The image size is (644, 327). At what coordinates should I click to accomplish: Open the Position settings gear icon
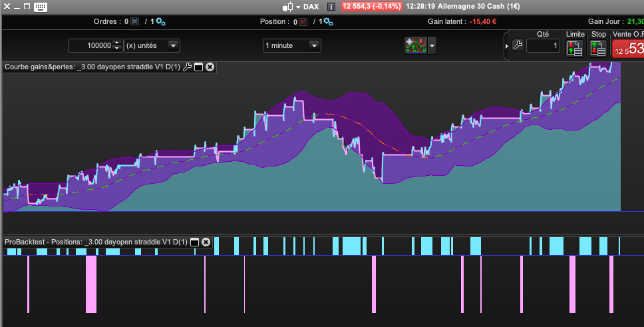(x=328, y=21)
